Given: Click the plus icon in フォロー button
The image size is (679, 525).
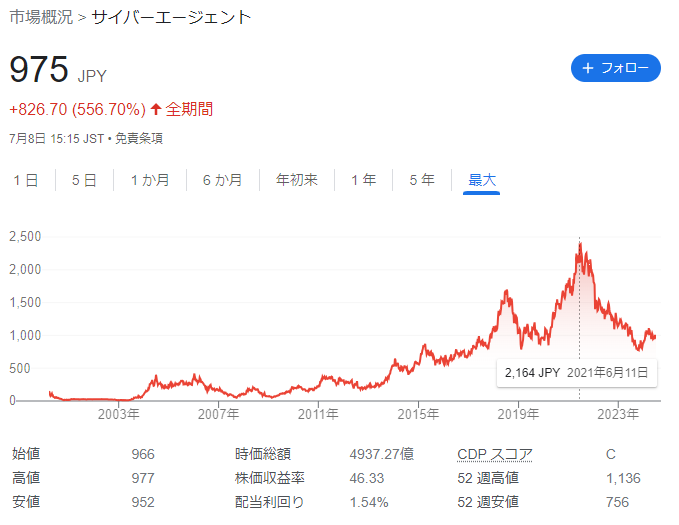Looking at the screenshot, I should [587, 68].
